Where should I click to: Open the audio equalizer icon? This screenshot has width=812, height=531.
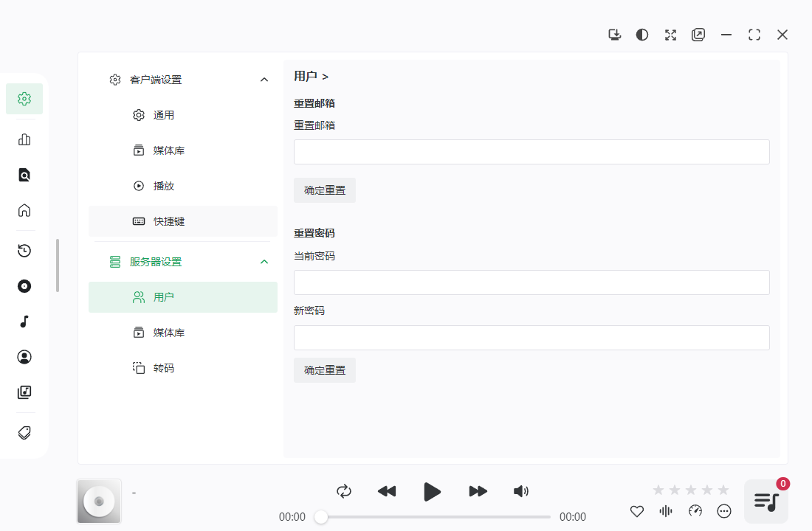(x=665, y=510)
